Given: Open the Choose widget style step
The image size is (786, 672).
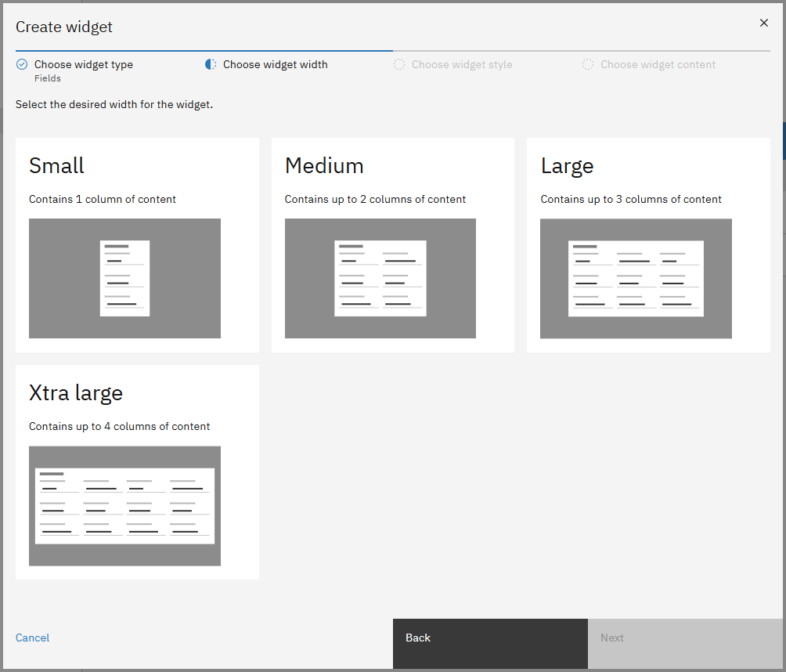Looking at the screenshot, I should click(462, 65).
